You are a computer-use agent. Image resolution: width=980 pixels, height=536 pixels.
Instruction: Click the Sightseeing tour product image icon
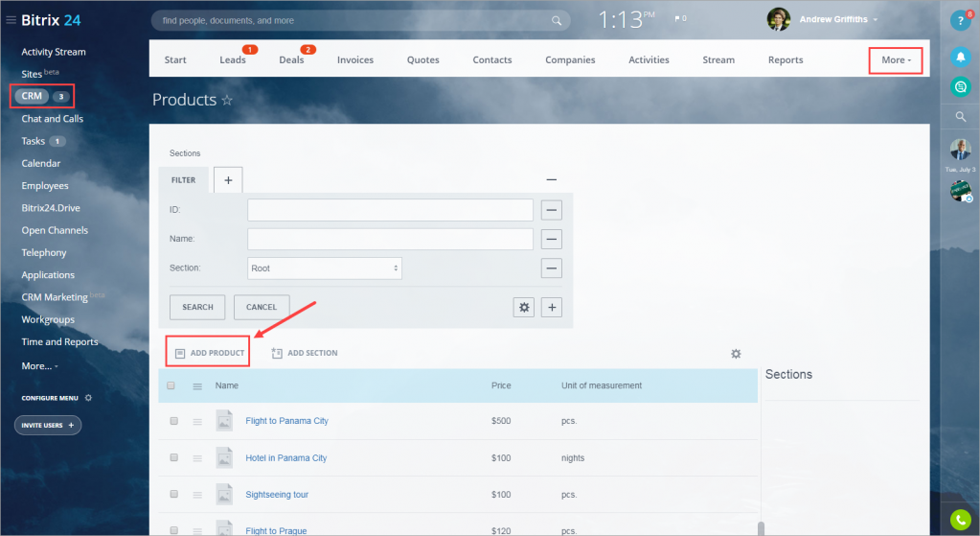224,494
